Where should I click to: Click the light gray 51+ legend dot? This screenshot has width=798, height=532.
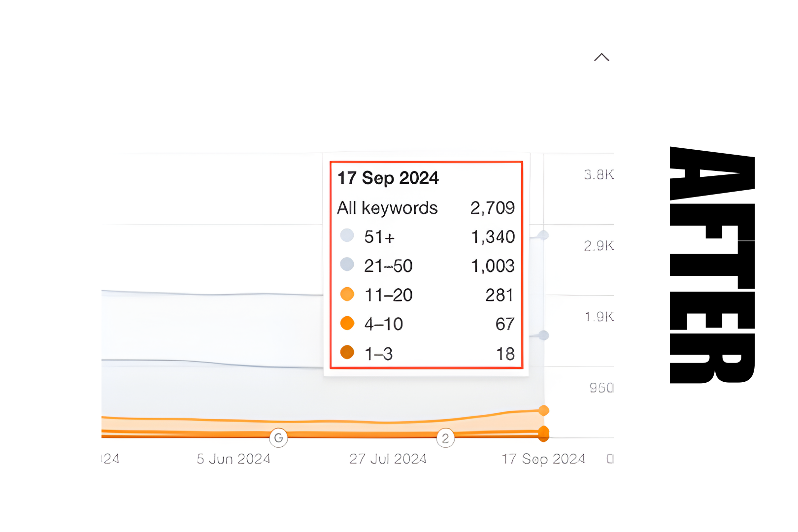(347, 235)
